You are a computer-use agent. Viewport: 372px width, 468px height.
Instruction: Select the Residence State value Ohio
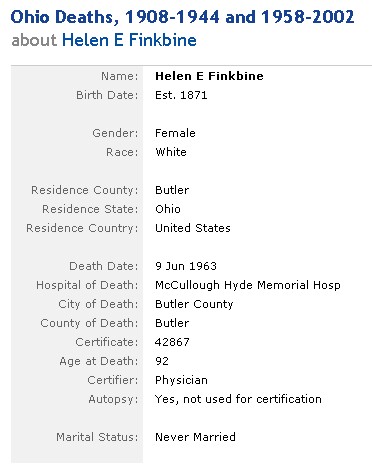click(168, 209)
